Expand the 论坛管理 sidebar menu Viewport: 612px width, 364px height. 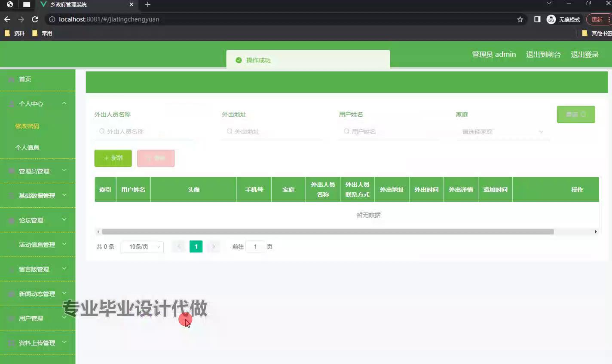click(37, 220)
